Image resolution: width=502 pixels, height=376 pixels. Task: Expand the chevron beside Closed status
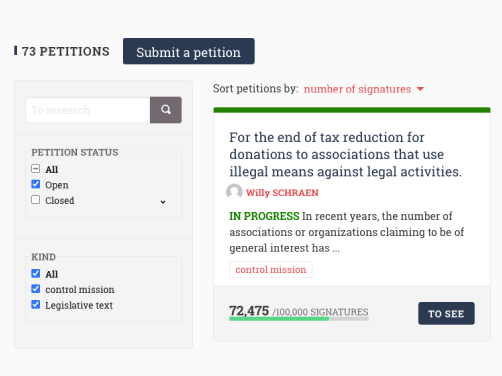coord(163,202)
